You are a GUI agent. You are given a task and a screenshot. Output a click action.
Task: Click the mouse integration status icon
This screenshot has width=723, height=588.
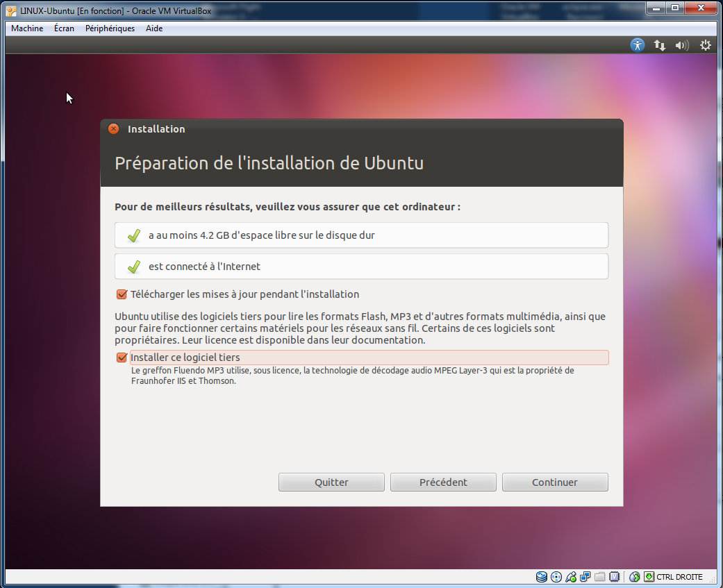[x=635, y=577]
